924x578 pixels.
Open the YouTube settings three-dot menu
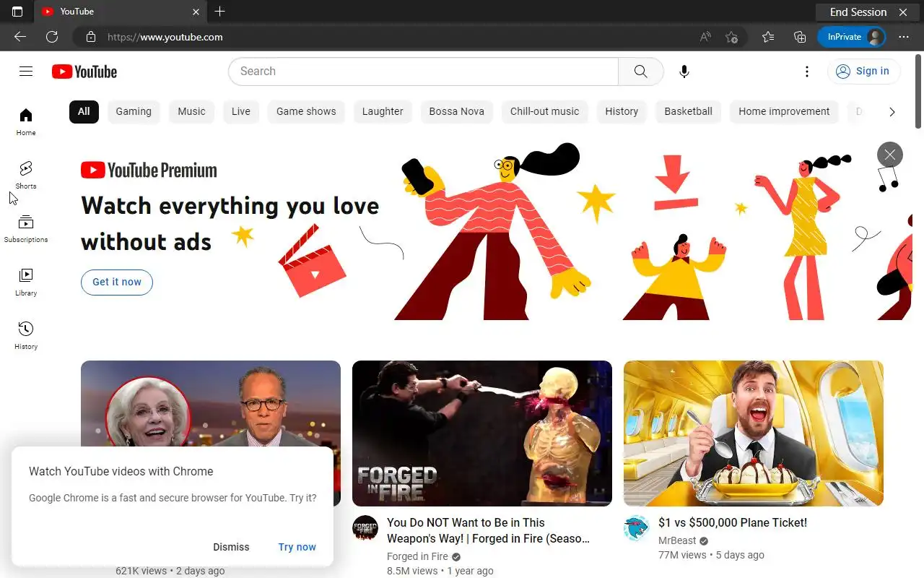click(807, 72)
